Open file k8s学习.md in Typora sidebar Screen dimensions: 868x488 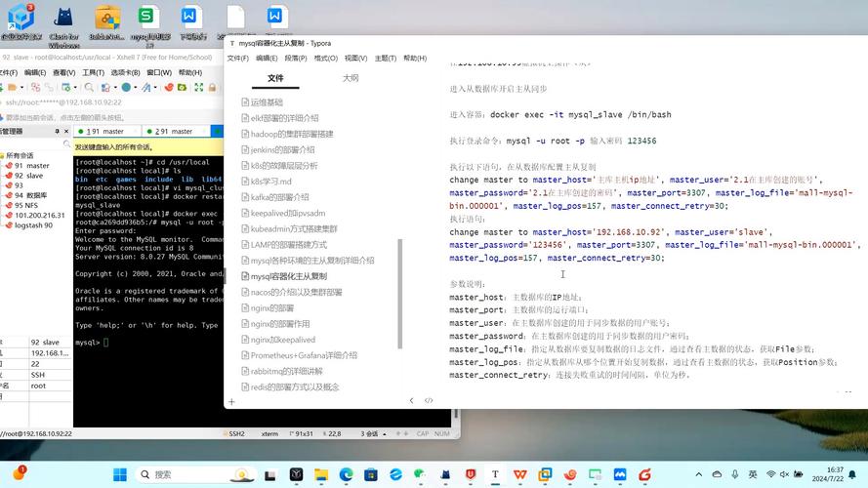click(x=270, y=182)
